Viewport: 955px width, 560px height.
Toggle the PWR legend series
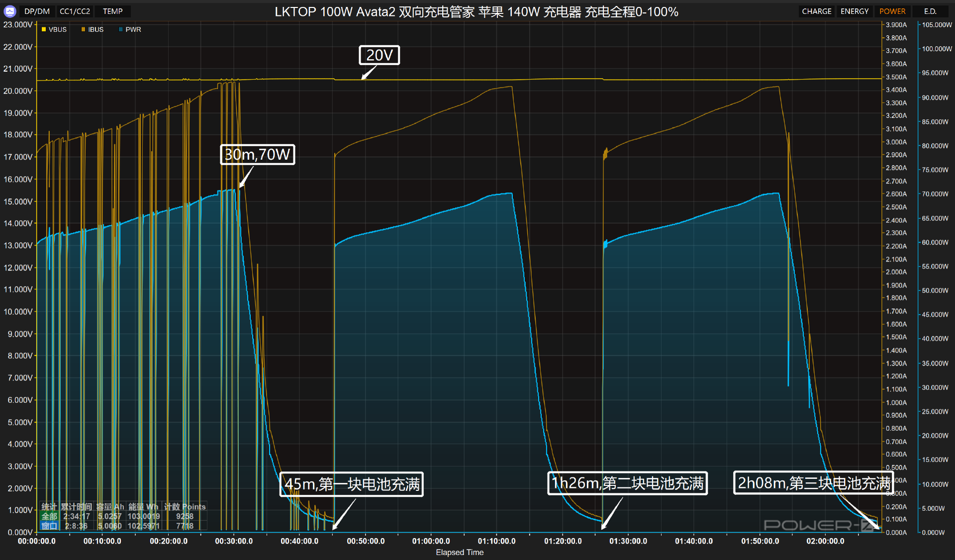[130, 29]
